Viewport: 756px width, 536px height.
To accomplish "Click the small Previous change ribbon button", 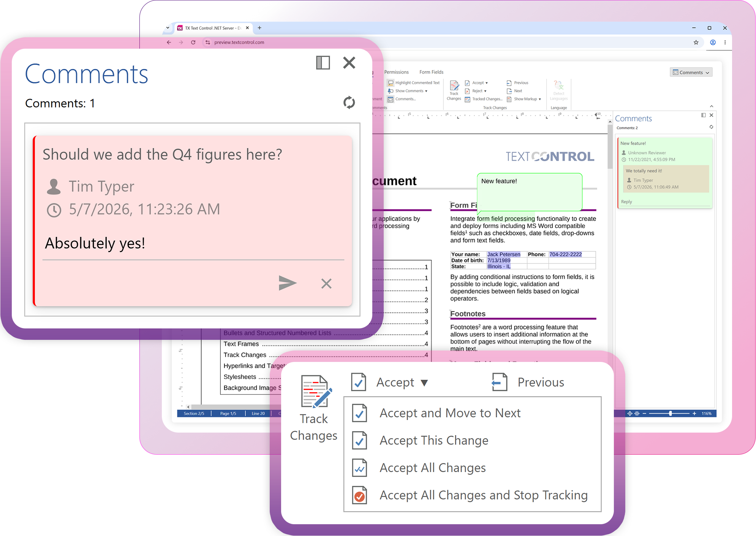I will 517,82.
